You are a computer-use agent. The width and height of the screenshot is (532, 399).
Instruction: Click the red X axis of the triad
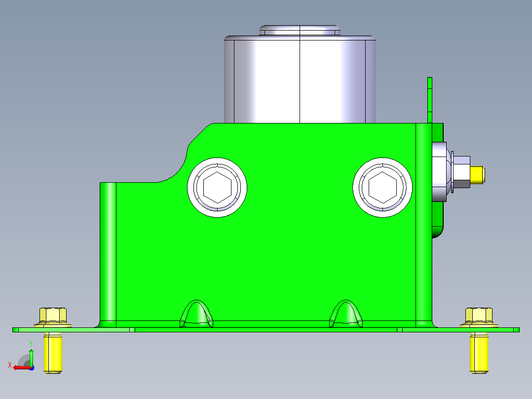[22, 367]
